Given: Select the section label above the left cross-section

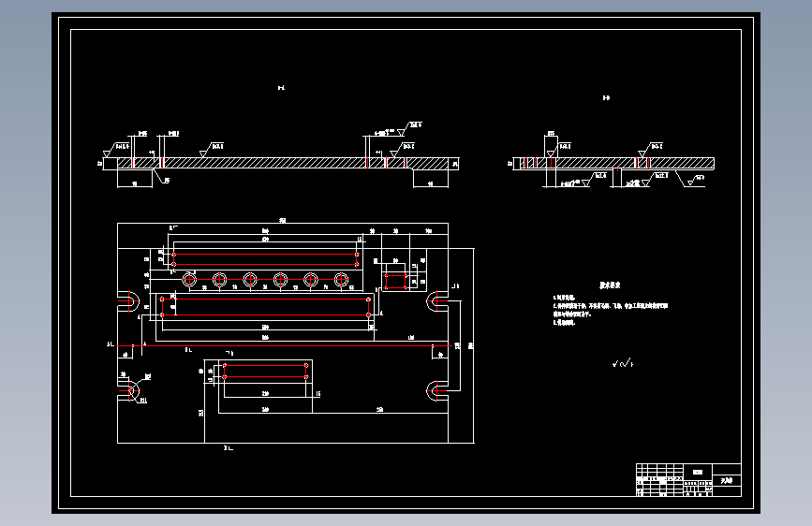Looking at the screenshot, I should [x=281, y=88].
